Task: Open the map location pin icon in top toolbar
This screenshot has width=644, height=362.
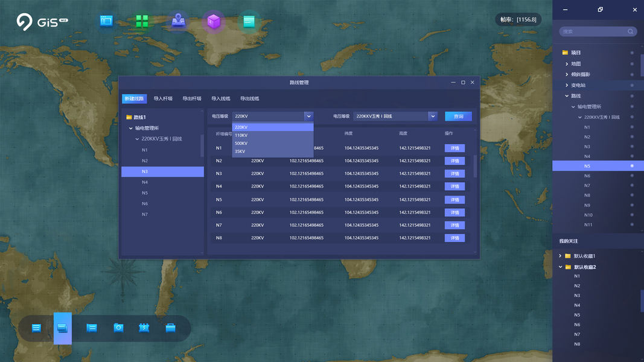Action: pyautogui.click(x=178, y=21)
